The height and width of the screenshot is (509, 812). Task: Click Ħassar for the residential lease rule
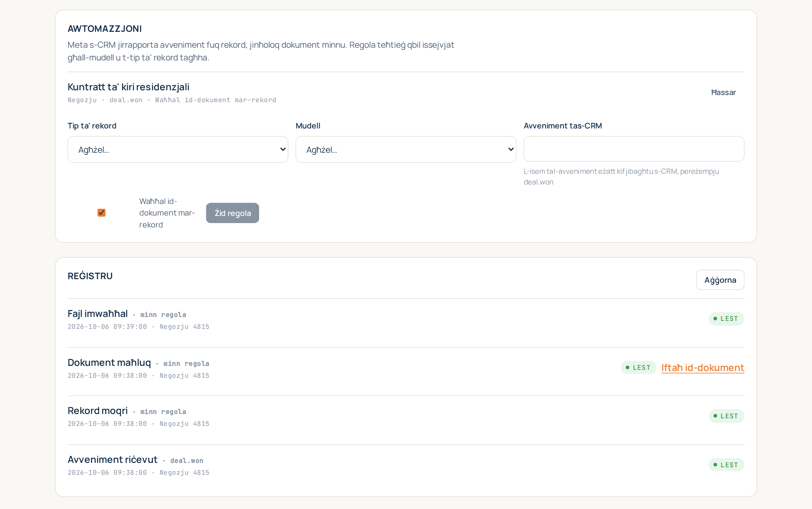coord(723,92)
